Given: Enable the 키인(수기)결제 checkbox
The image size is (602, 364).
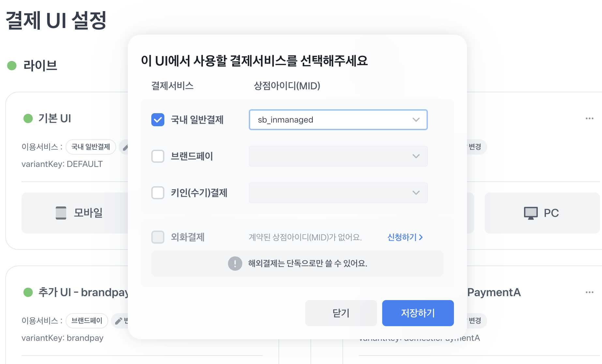Looking at the screenshot, I should [x=158, y=193].
